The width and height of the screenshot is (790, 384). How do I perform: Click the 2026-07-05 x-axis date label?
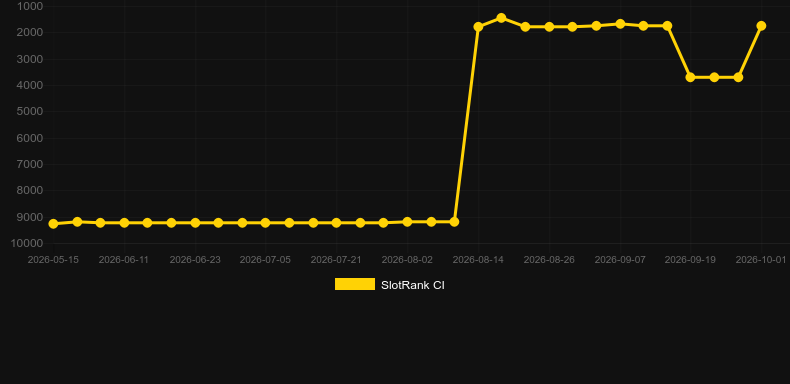click(x=265, y=260)
